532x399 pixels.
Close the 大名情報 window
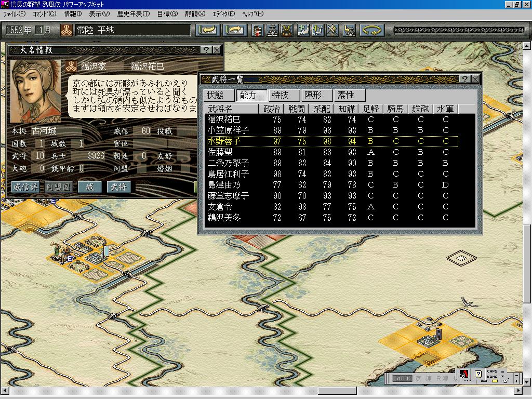(217, 50)
